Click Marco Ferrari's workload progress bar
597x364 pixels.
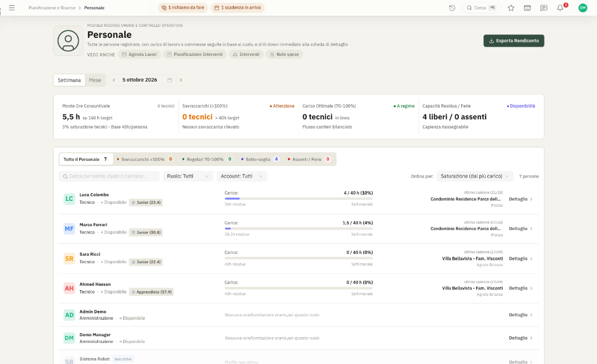(298, 228)
